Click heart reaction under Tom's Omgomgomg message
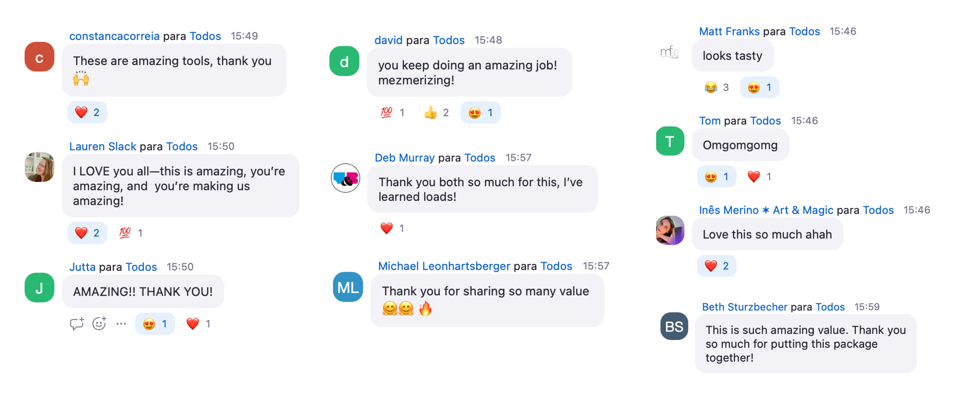 759,177
